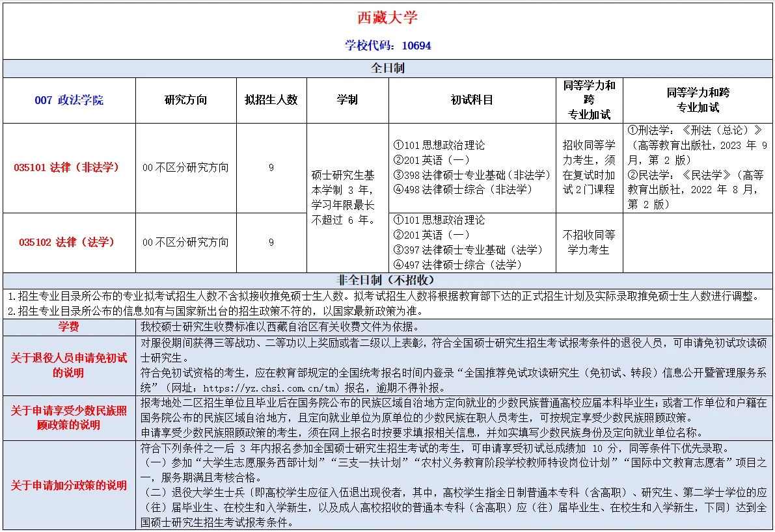This screenshot has width=775, height=532.
Task: Click 关于申请加分政策的说明 label
Action: coord(69,486)
